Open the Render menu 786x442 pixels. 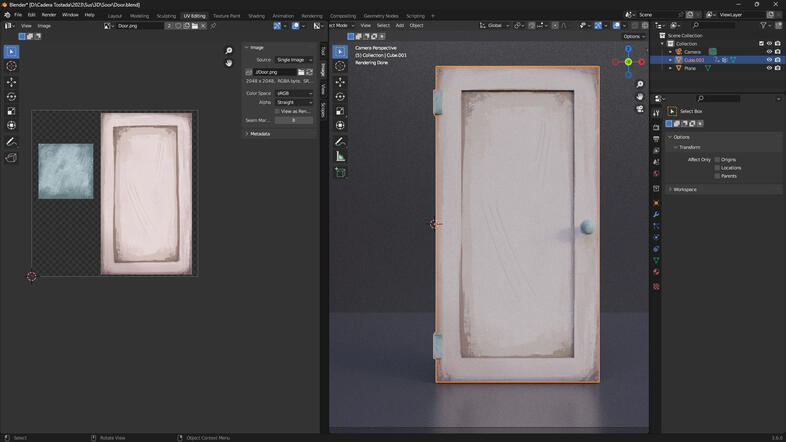48,15
